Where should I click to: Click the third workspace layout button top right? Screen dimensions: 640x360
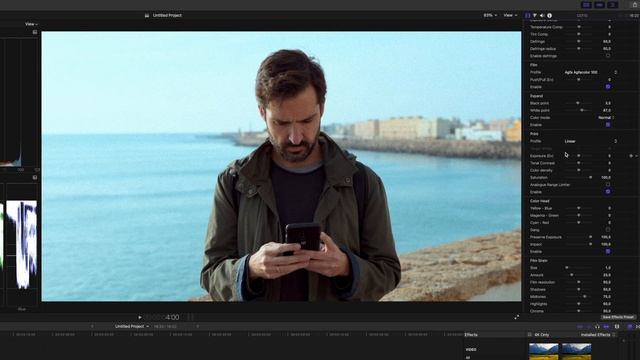click(612, 5)
